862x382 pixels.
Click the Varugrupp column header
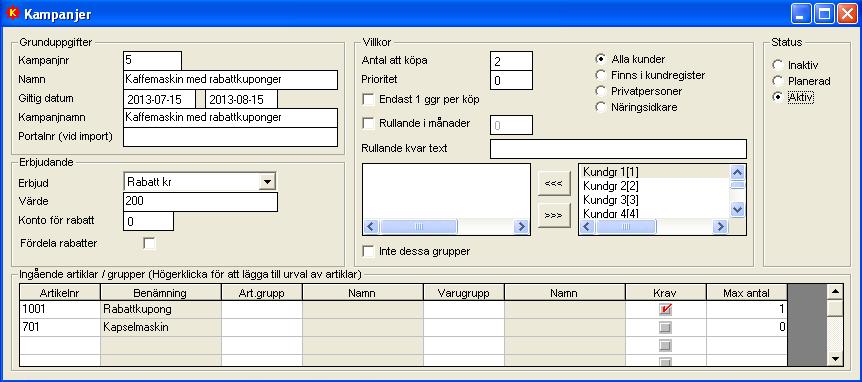click(463, 293)
